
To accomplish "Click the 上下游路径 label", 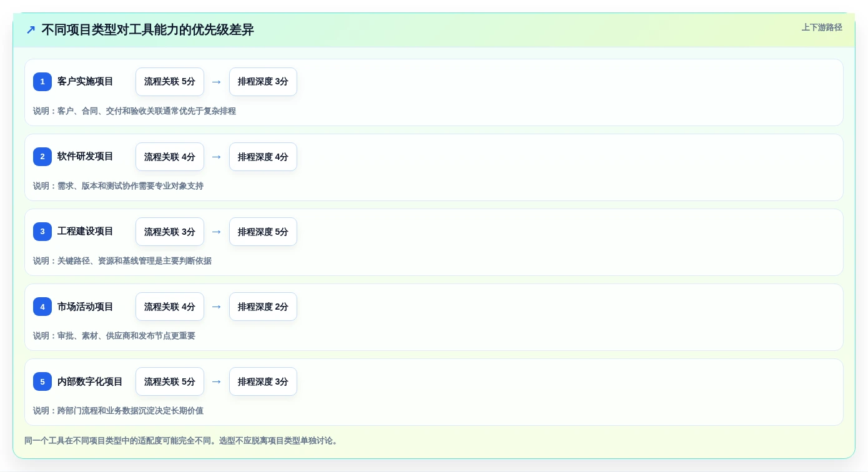I will click(822, 27).
